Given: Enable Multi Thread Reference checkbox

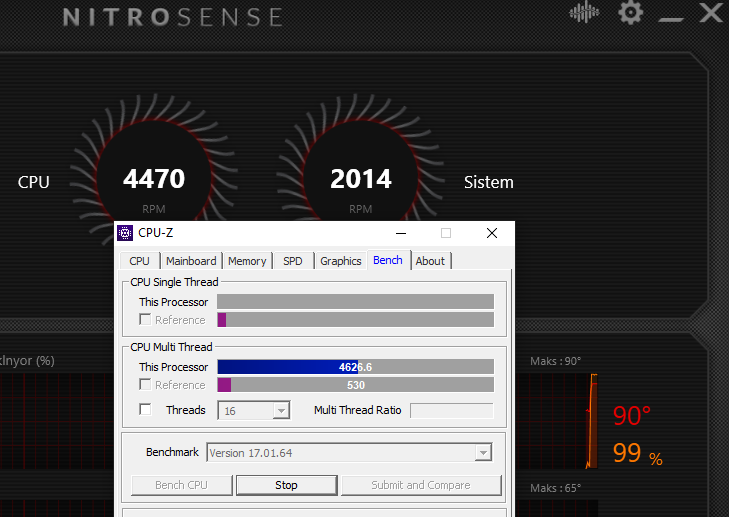Looking at the screenshot, I should 145,384.
